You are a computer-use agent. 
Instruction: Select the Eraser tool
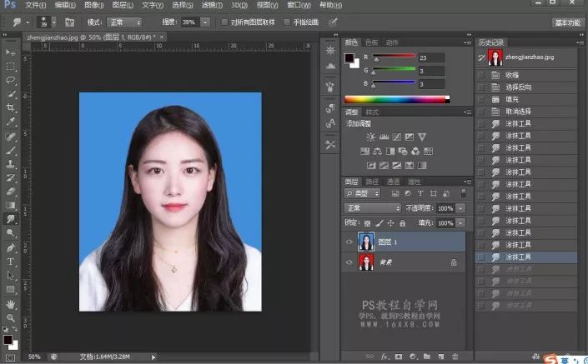tap(11, 192)
